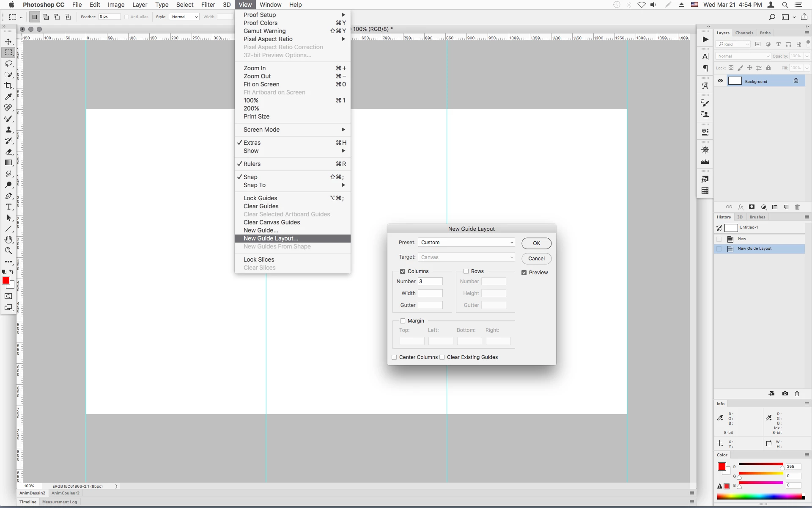Switch to the Channels tab
This screenshot has width=812, height=508.
[x=744, y=33]
